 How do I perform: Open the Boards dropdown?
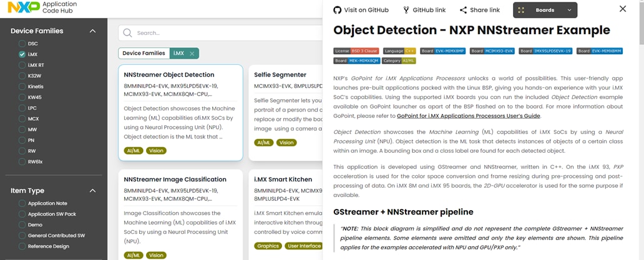pyautogui.click(x=568, y=10)
